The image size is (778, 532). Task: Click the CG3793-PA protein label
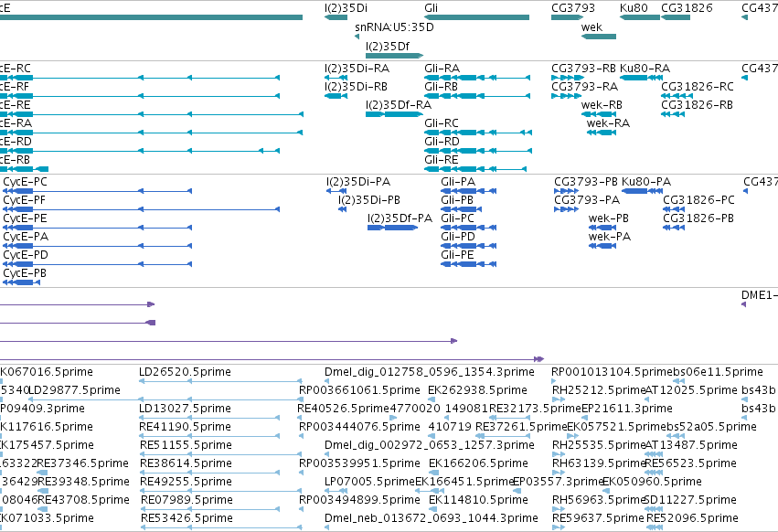pos(587,200)
